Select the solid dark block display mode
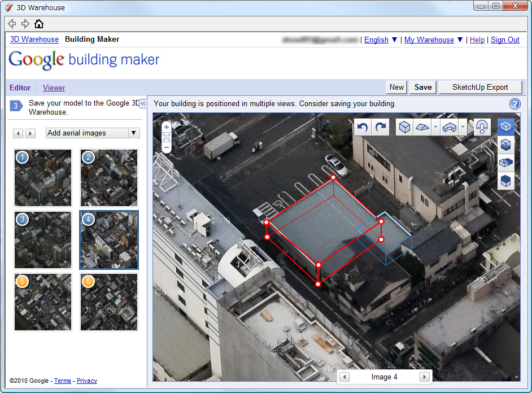The image size is (532, 393). click(x=505, y=180)
